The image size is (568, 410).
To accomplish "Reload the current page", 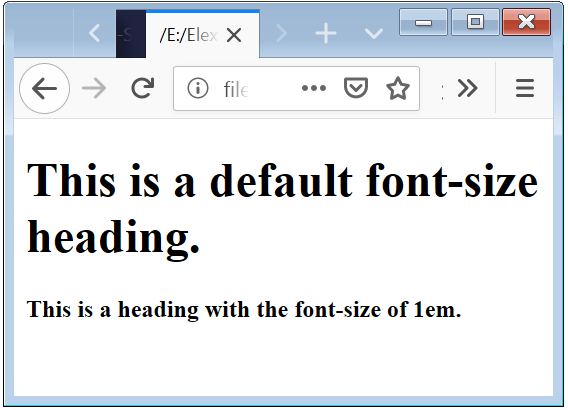I will point(142,88).
